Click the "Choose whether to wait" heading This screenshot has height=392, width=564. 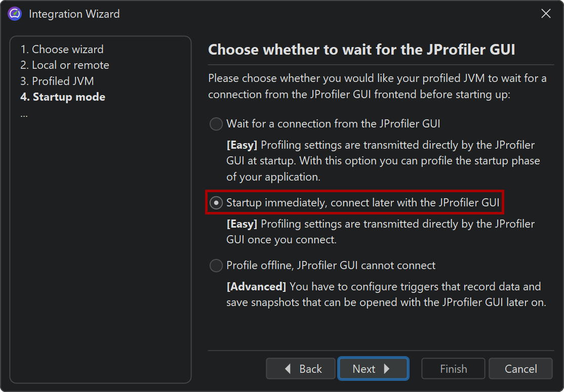(x=361, y=50)
